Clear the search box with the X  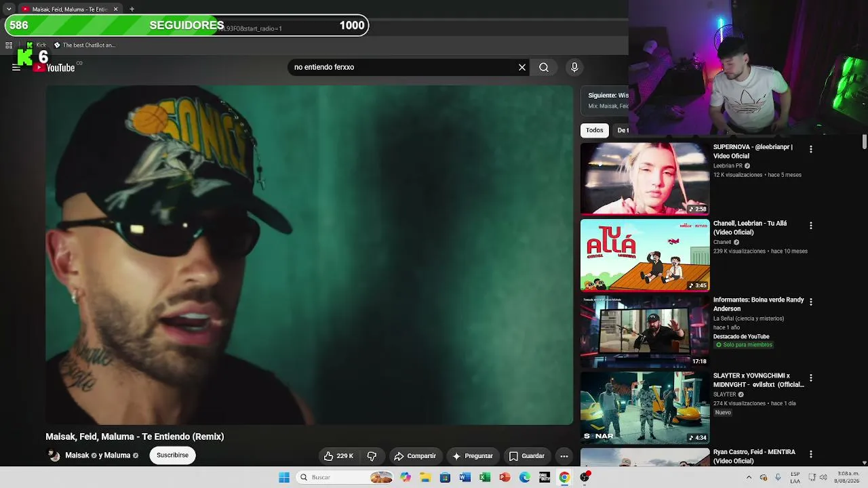[x=522, y=67]
